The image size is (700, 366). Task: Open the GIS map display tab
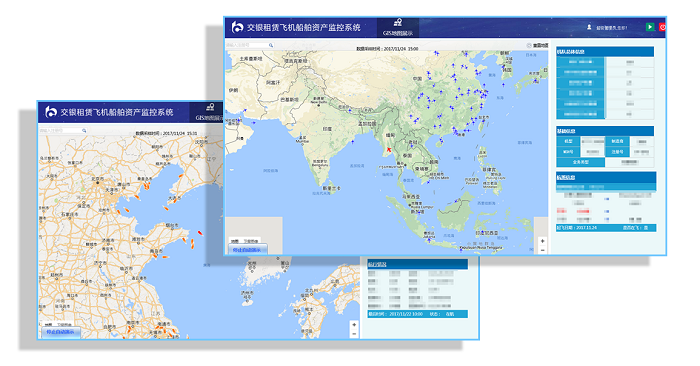pyautogui.click(x=398, y=28)
